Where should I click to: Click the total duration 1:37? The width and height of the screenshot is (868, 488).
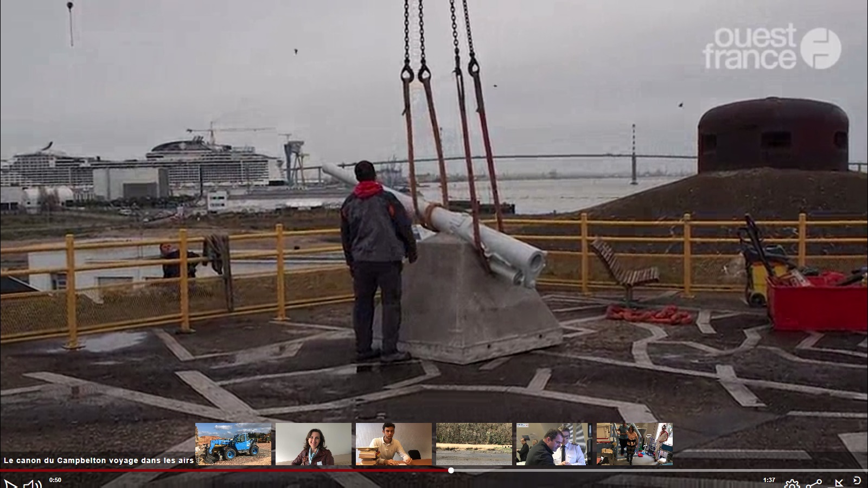click(769, 480)
